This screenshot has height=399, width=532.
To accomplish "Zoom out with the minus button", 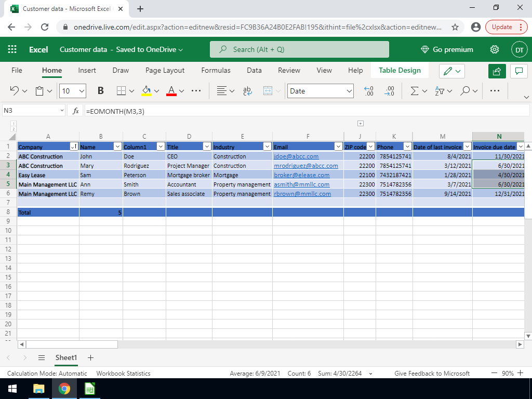I will point(495,373).
